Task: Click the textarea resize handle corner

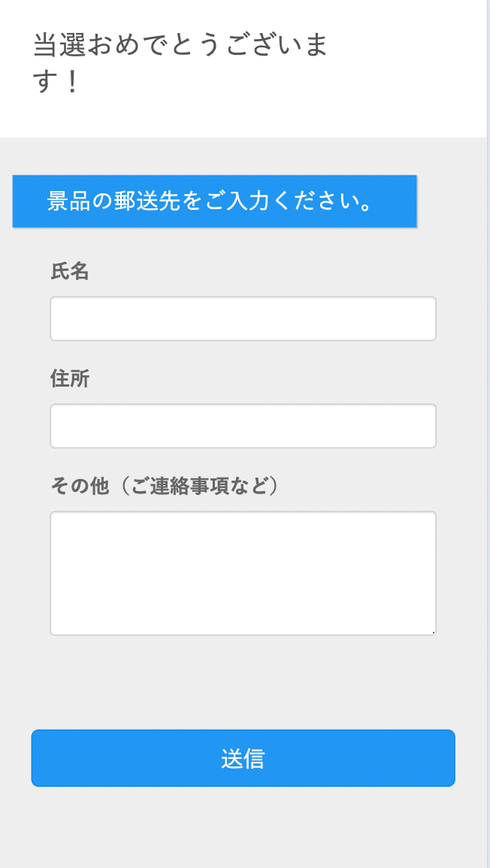Action: click(433, 633)
